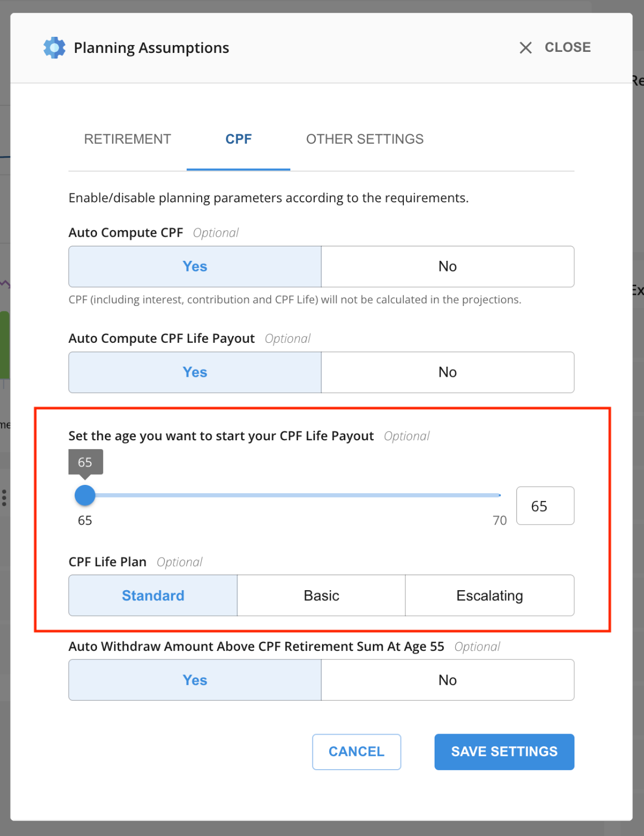Set Auto Compute CPF to No

pos(447,266)
